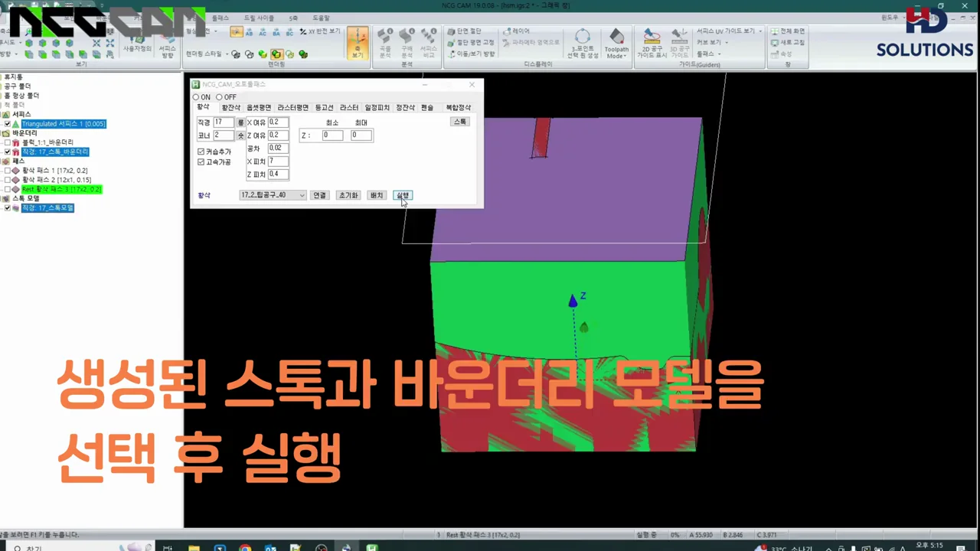Select the AB view icon
The width and height of the screenshot is (980, 551).
tap(250, 32)
